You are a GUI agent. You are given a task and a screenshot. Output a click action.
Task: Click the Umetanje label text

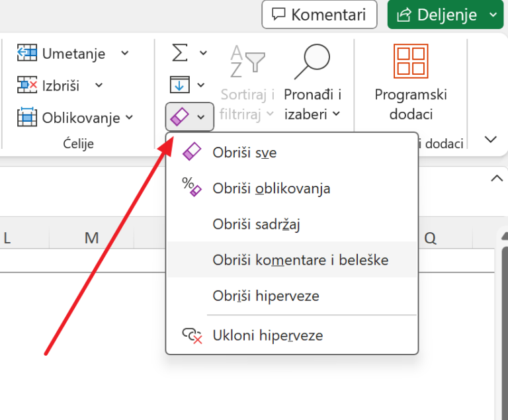(x=73, y=54)
